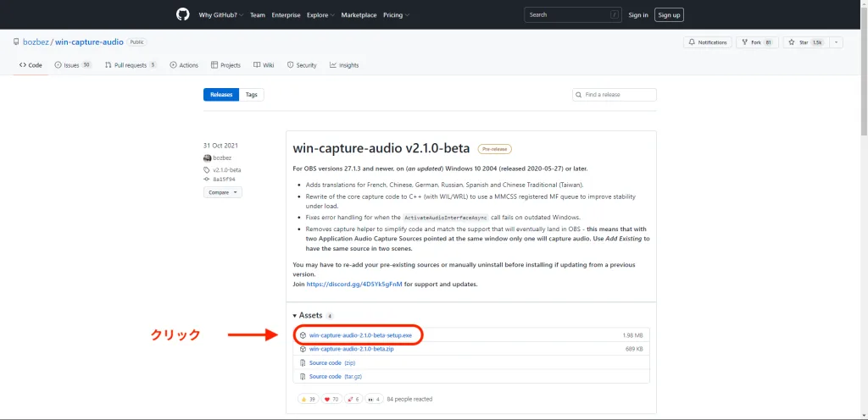Click the 31 Oct 2021 release date
Viewport: 868px width, 420px height.
point(220,146)
